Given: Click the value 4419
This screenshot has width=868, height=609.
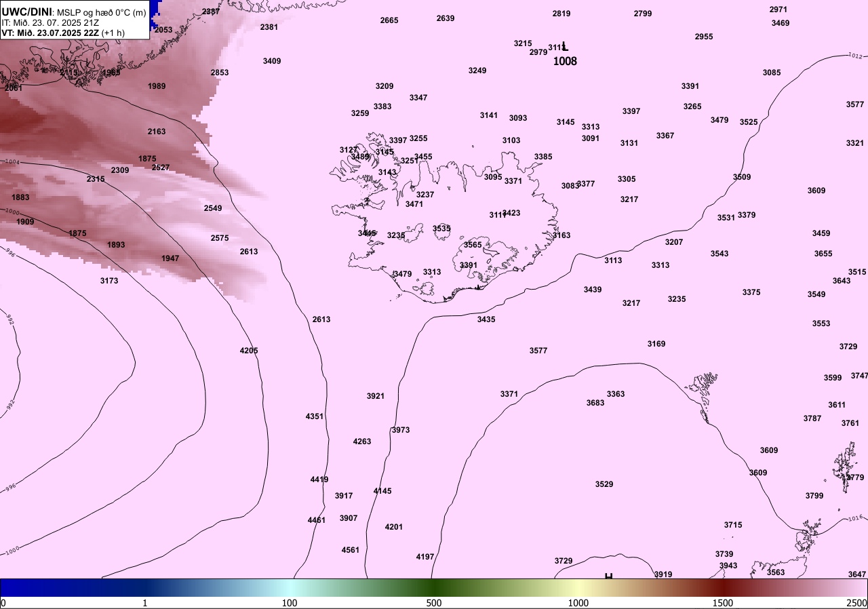Looking at the screenshot, I should [319, 479].
